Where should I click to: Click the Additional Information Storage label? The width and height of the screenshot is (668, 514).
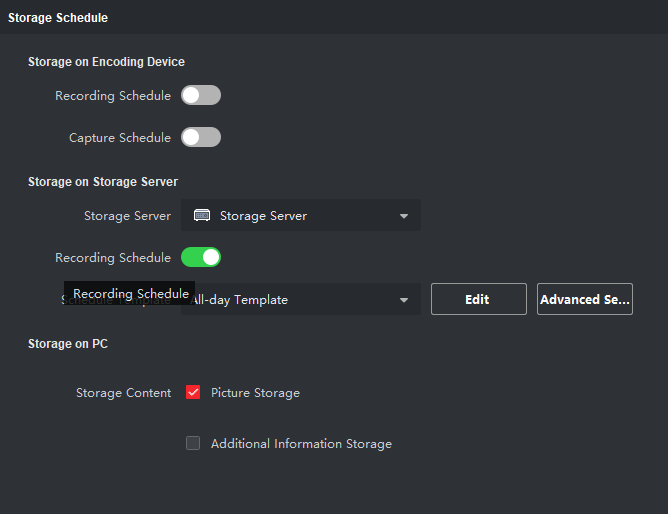(x=301, y=444)
